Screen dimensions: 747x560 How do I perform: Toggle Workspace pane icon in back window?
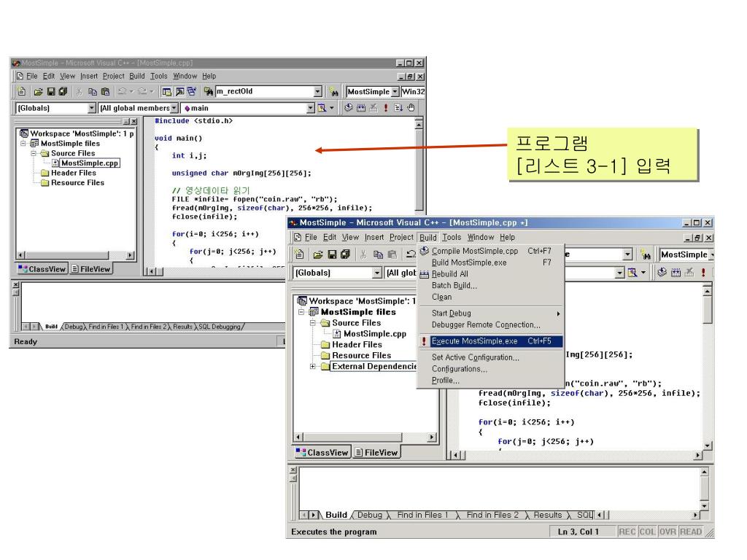tap(166, 91)
